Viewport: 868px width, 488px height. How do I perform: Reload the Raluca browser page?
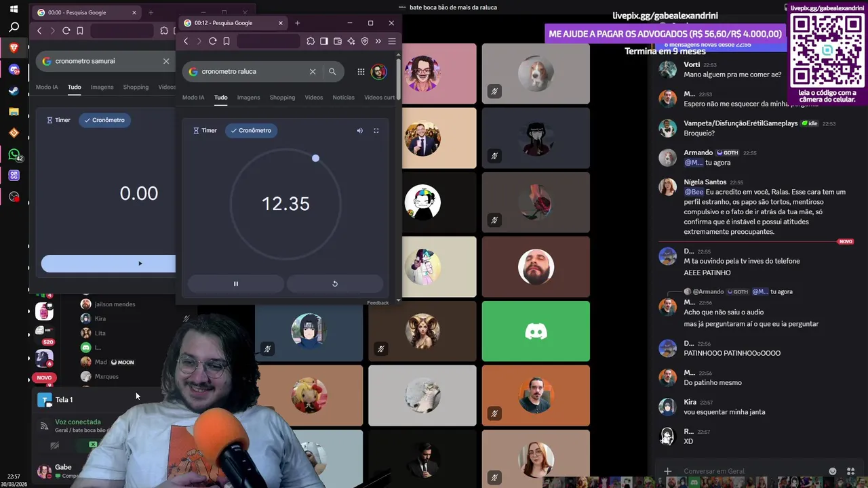point(212,41)
